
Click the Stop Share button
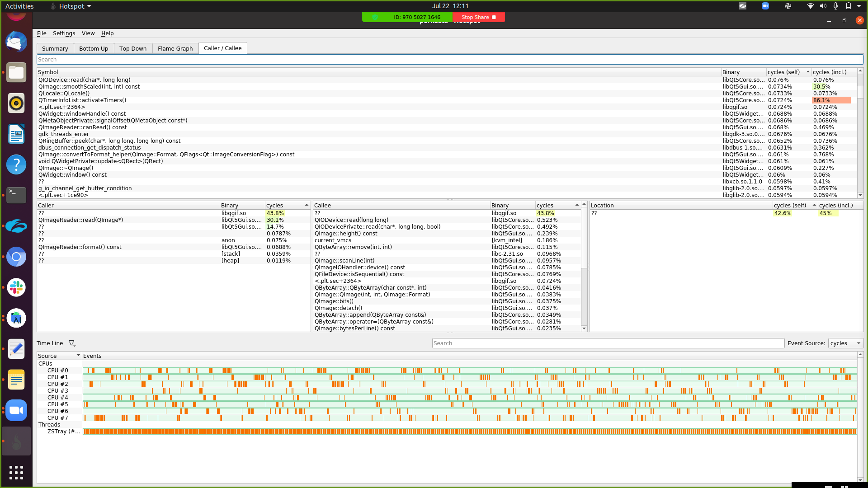(479, 17)
